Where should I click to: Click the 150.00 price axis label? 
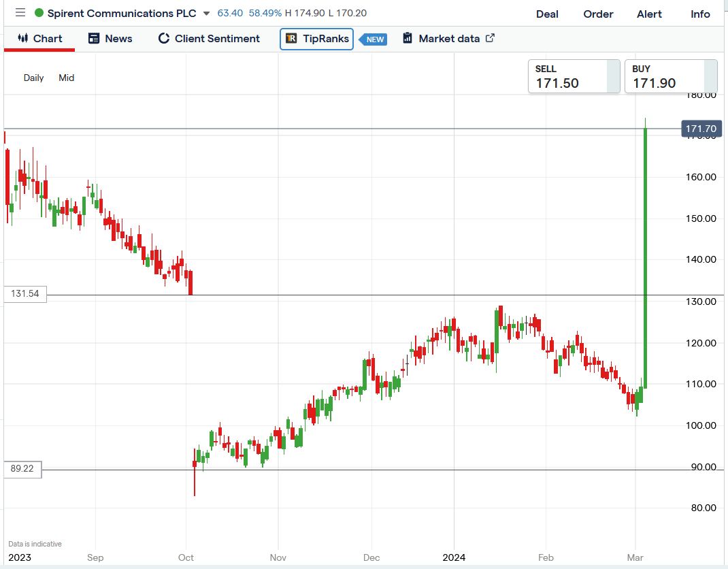[701, 218]
